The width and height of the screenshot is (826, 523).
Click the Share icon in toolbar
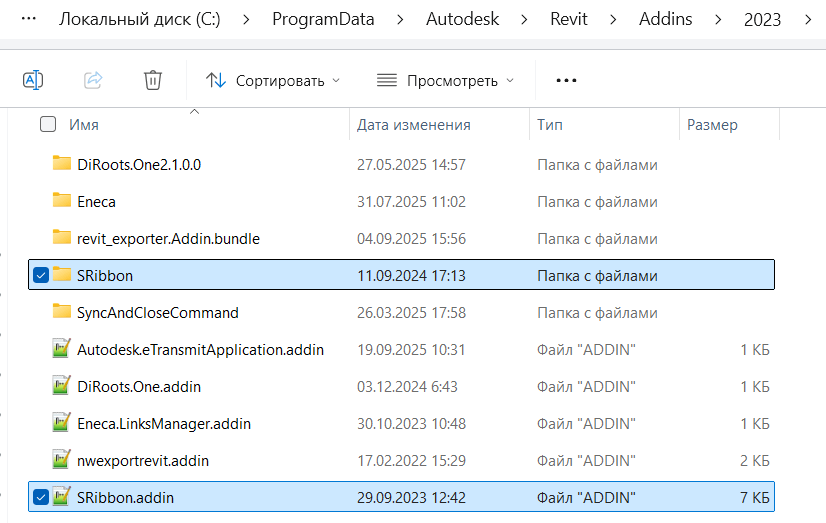click(93, 81)
